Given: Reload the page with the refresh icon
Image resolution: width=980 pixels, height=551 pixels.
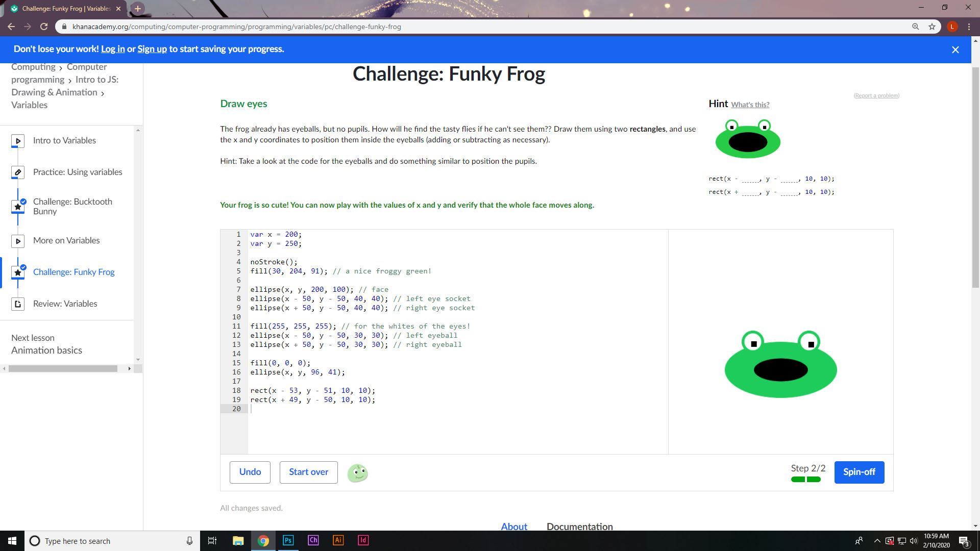Looking at the screenshot, I should (x=44, y=27).
